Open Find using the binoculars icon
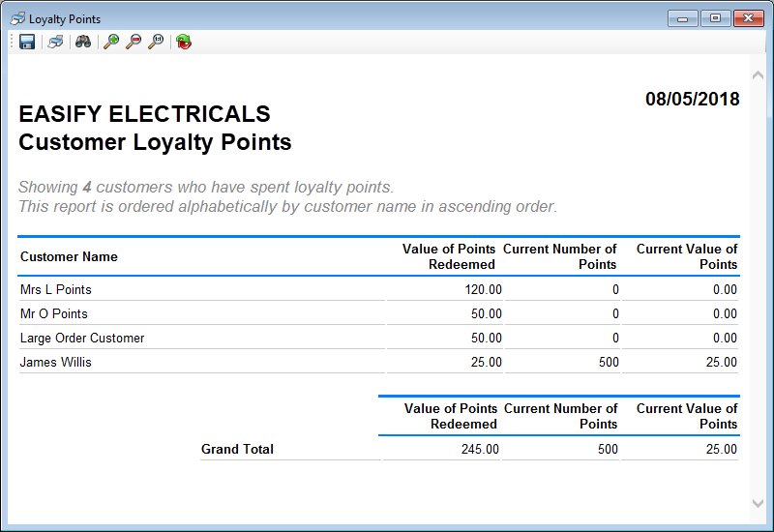The width and height of the screenshot is (774, 532). pyautogui.click(x=83, y=42)
